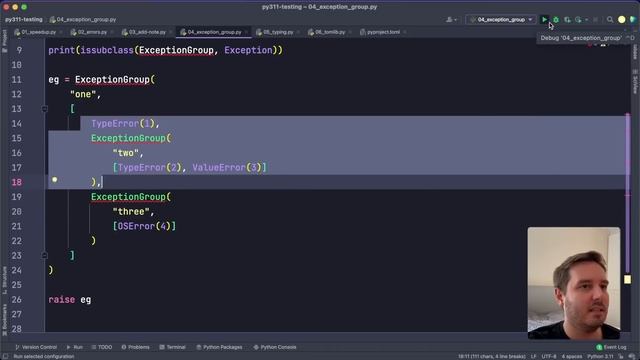Click the yellow warning marker on the error stripe

pyautogui.click(x=627, y=279)
